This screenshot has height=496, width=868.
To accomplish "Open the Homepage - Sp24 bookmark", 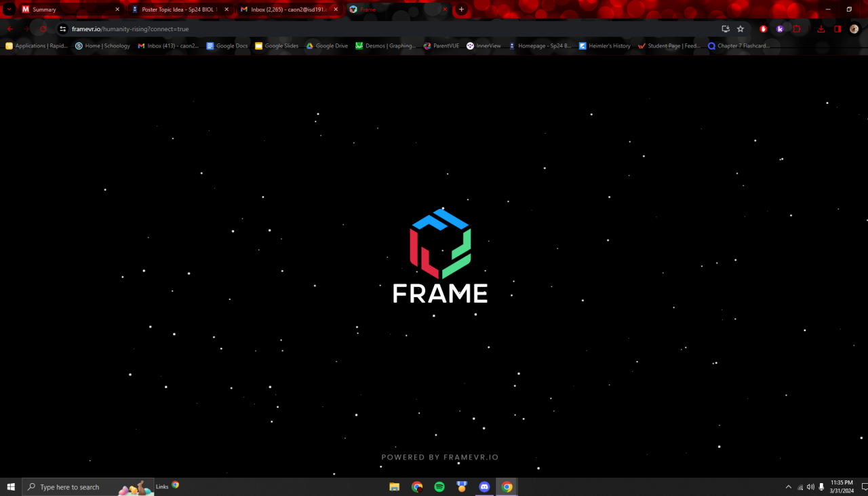I will (540, 46).
